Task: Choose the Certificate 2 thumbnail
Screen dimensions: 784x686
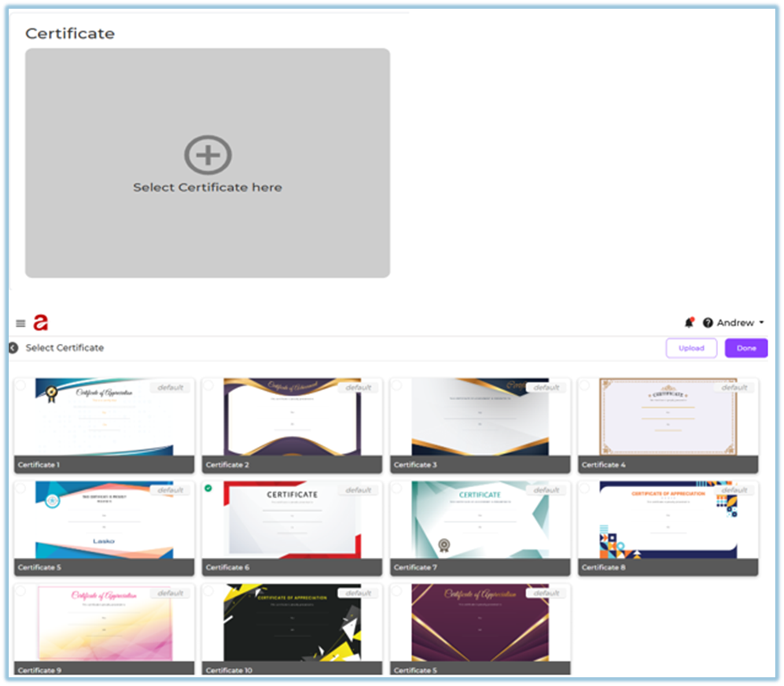Action: [x=292, y=419]
